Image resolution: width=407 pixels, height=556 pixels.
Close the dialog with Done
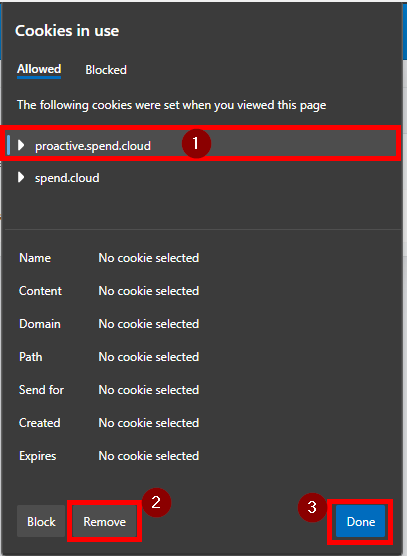coord(361,522)
